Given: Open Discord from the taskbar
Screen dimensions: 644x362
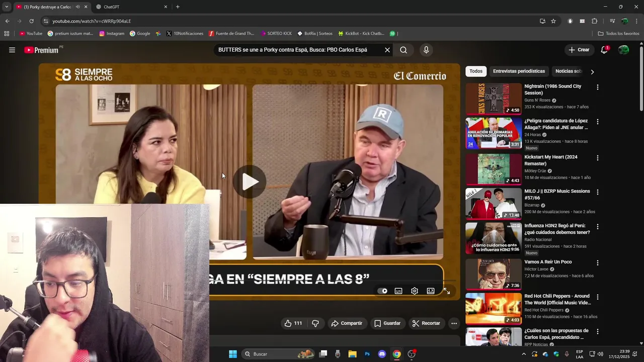Looking at the screenshot, I should coord(382,354).
